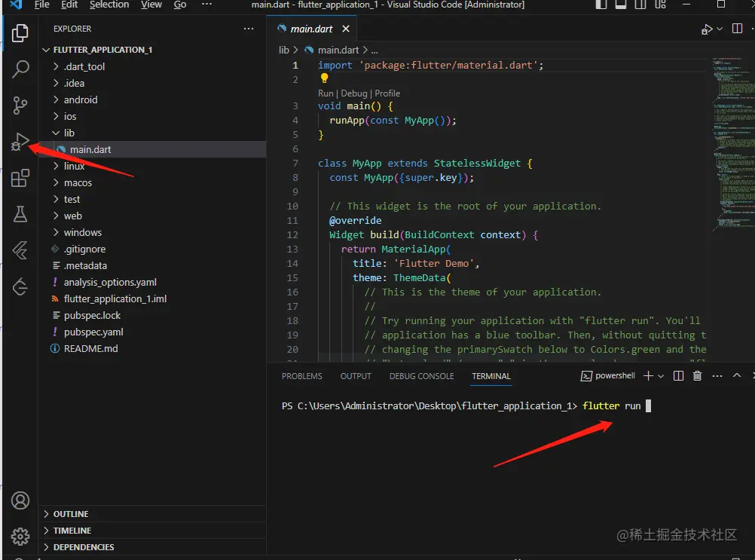755x560 pixels.
Task: Toggle secondary side bar layout icon
Action: [640, 5]
